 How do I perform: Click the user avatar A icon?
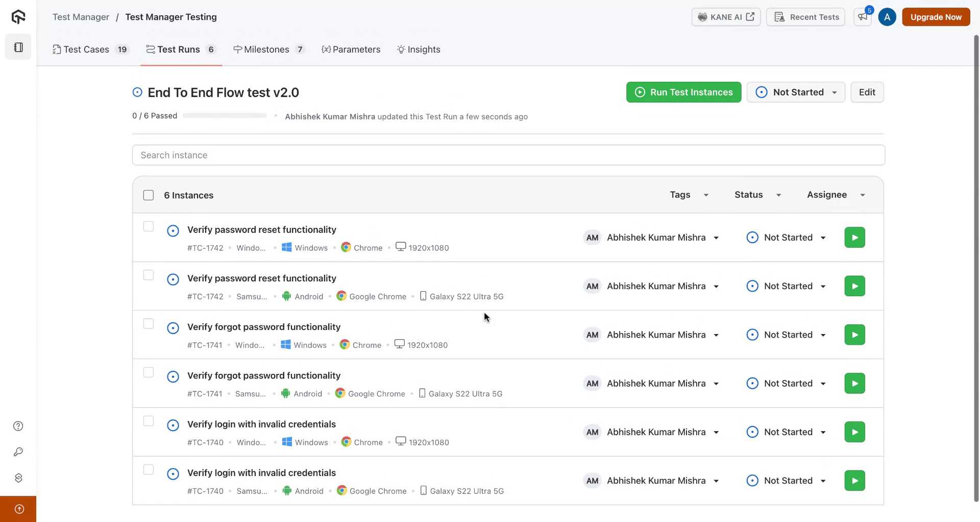(887, 17)
